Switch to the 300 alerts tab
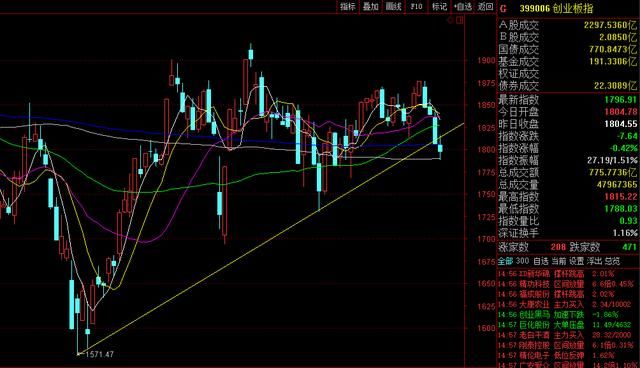 (522, 261)
